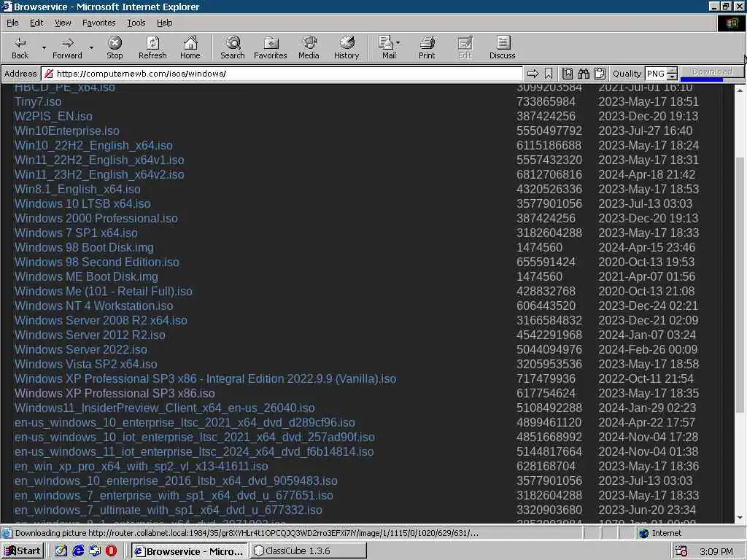Print the current page
This screenshot has width=747, height=560.
click(x=427, y=47)
